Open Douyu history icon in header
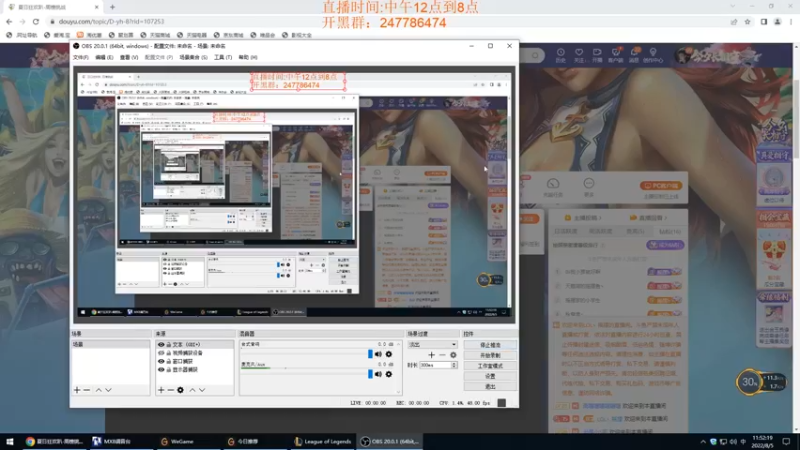The width and height of the screenshot is (800, 450). click(560, 55)
